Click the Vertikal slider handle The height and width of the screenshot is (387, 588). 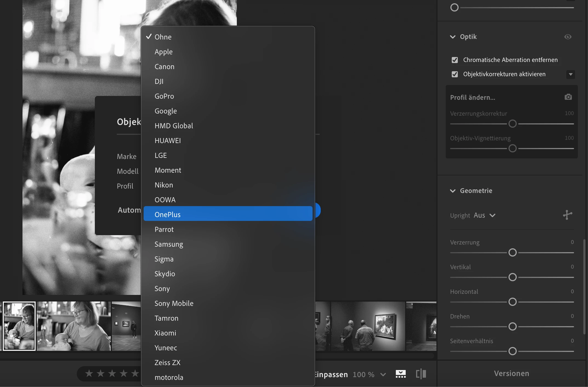pyautogui.click(x=512, y=277)
